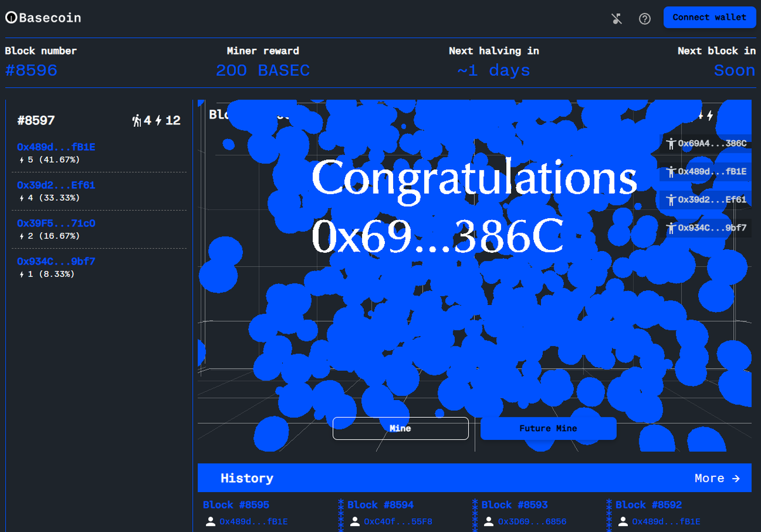Click the Future Mine button
Screen dimensions: 761x532
coord(549,429)
